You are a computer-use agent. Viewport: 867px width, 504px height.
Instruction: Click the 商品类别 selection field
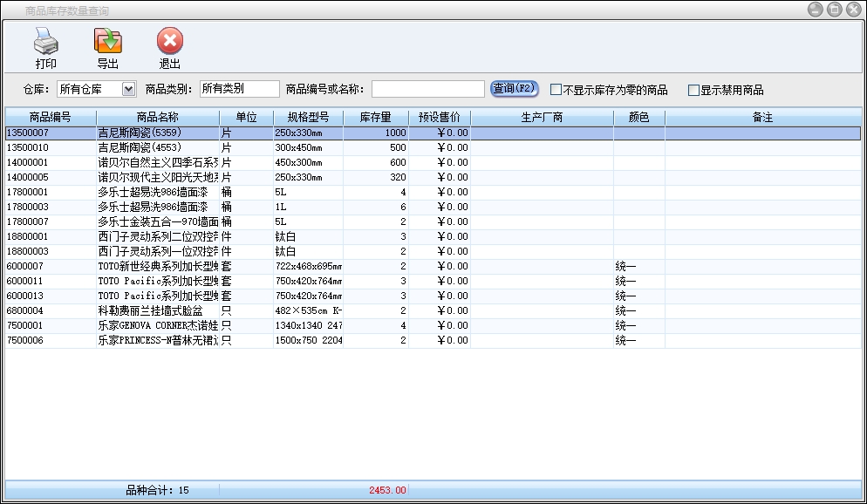click(x=239, y=89)
